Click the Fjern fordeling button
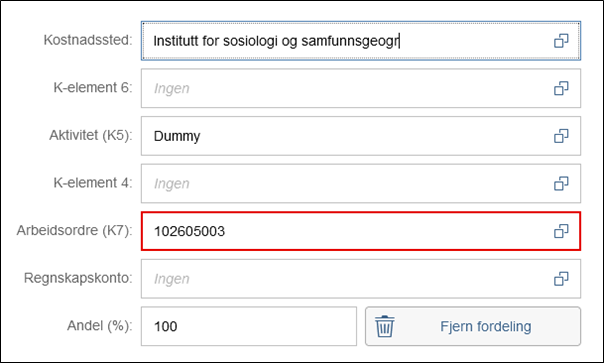604x363 pixels. 473,326
